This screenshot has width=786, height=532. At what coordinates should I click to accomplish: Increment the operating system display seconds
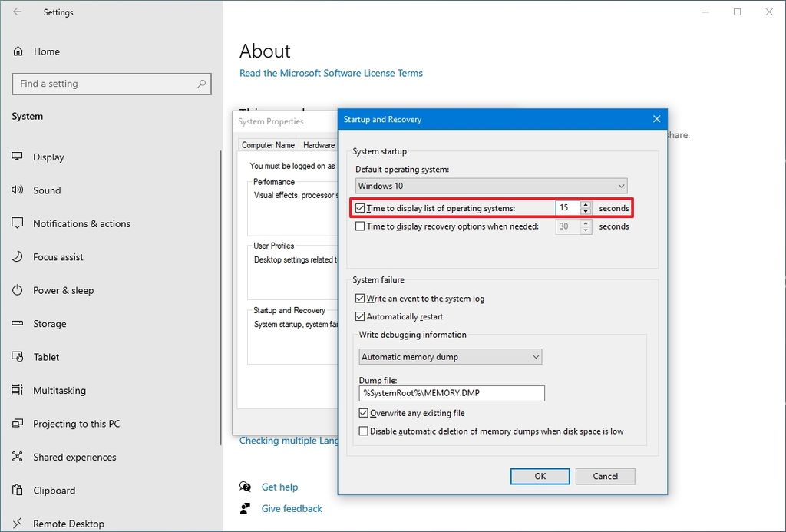pyautogui.click(x=585, y=204)
